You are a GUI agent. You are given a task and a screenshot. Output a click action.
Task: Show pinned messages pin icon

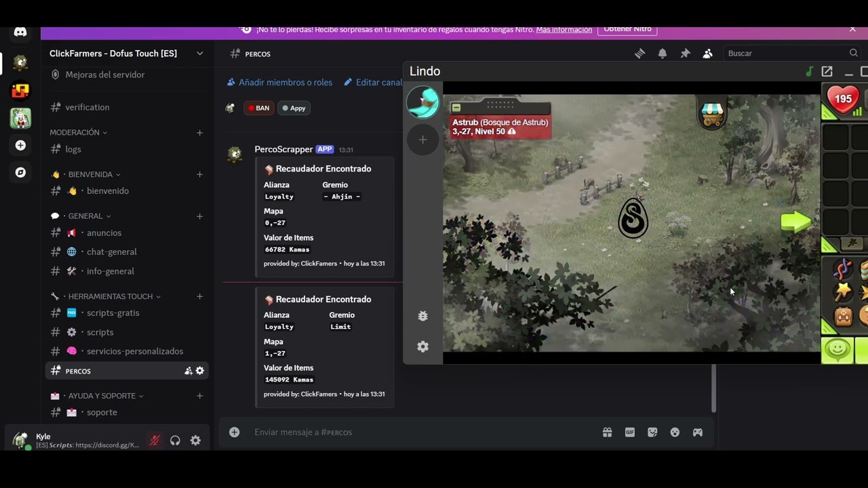685,54
